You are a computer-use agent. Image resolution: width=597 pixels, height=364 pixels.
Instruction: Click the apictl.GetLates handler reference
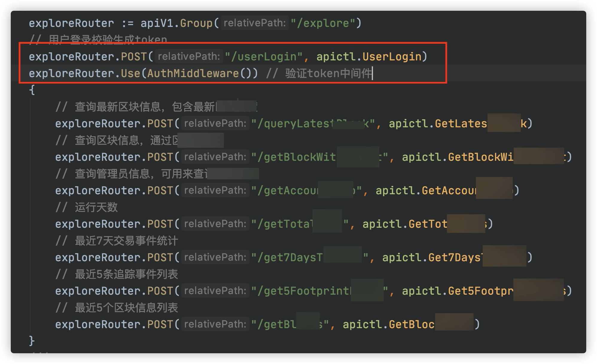pos(437,124)
